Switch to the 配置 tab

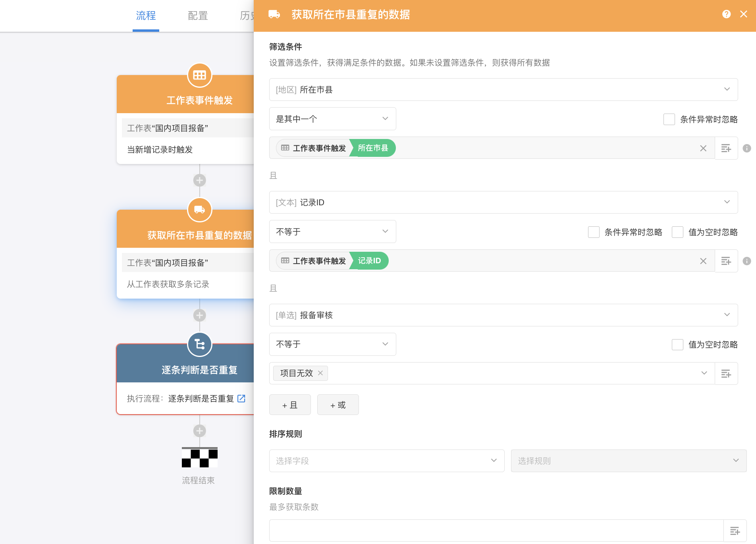[198, 15]
